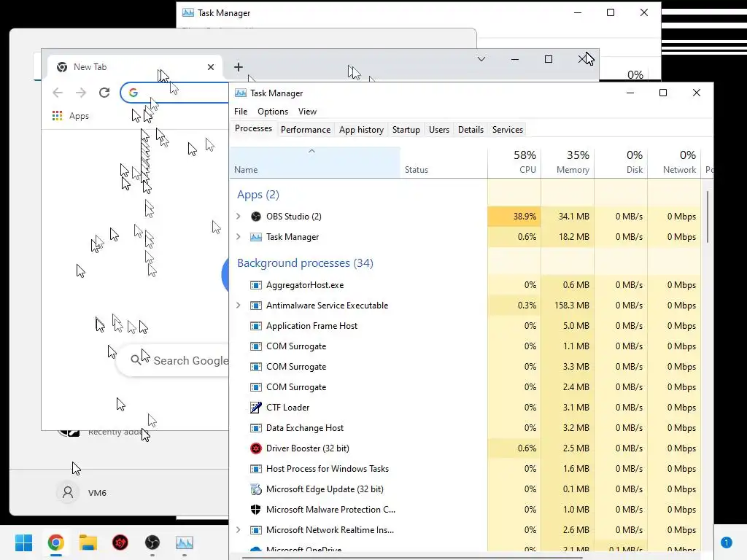Sort processes by Network column
The height and width of the screenshot is (560, 747).
click(x=675, y=163)
